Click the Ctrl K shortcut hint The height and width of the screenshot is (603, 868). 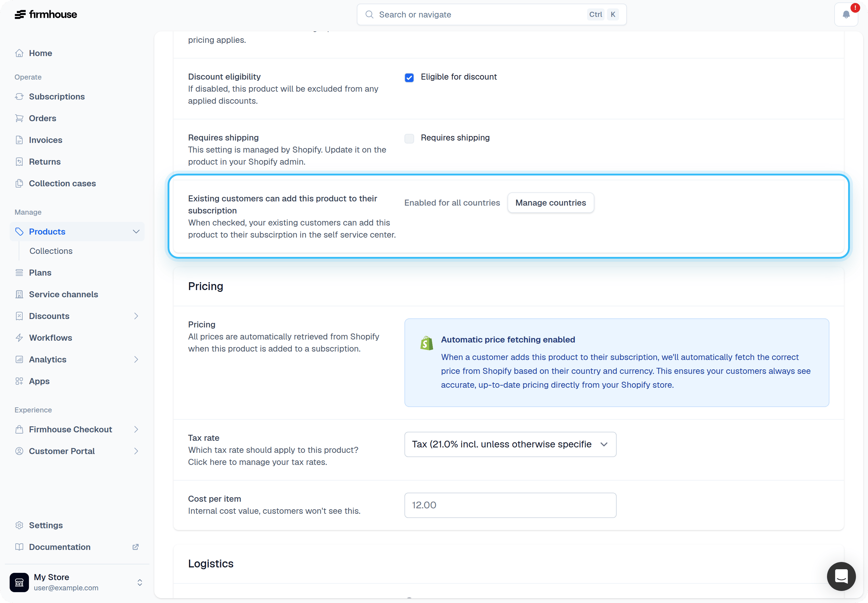point(603,14)
